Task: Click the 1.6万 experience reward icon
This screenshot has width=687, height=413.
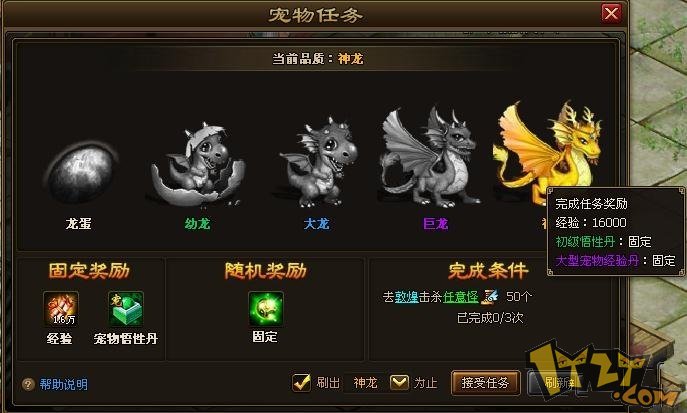Action: point(61,309)
